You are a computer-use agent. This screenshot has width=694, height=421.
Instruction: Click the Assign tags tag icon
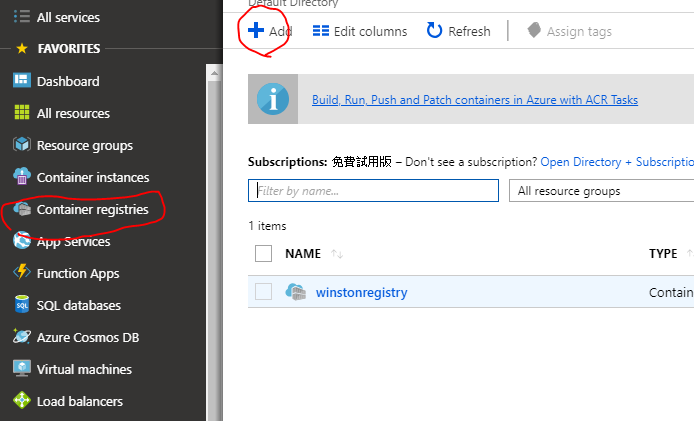[534, 31]
